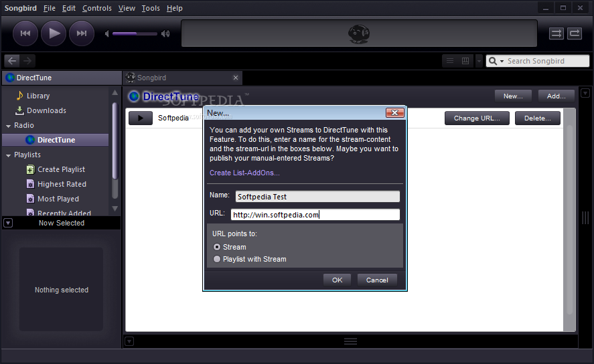The height and width of the screenshot is (364, 594).
Task: Open the Controls menu
Action: click(97, 8)
